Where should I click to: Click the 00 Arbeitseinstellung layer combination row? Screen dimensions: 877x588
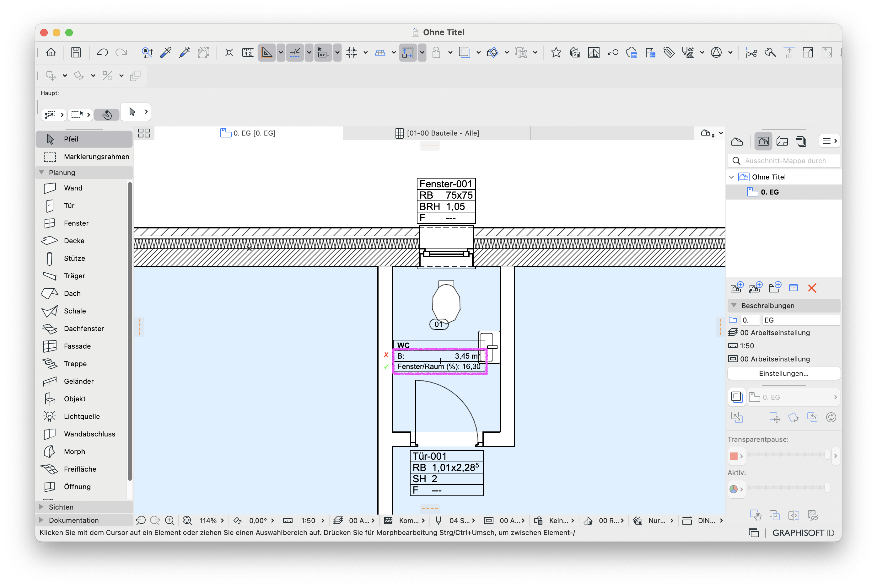coord(783,333)
